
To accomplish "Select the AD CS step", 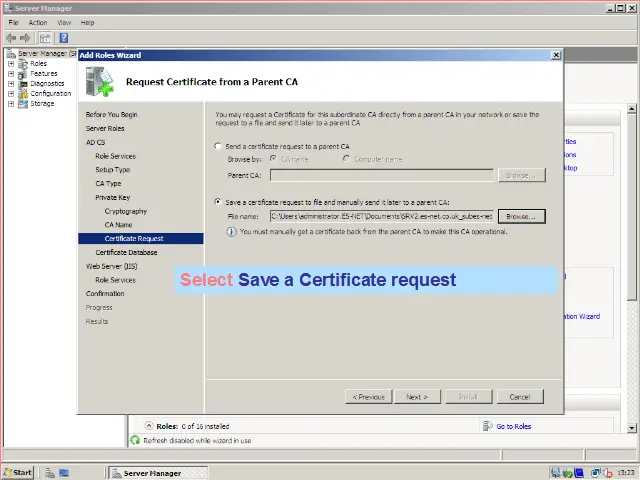I will tap(96, 142).
